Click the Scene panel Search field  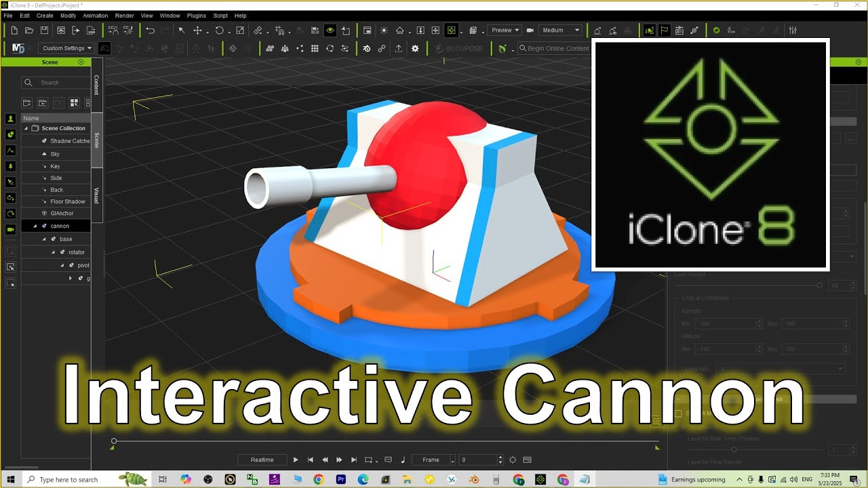coord(56,83)
